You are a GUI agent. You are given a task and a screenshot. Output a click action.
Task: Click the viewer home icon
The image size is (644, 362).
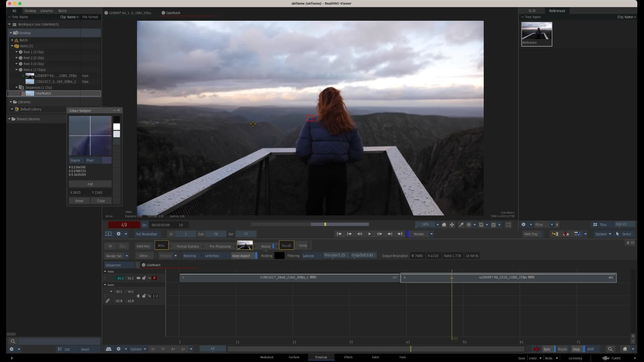pyautogui.click(x=444, y=225)
